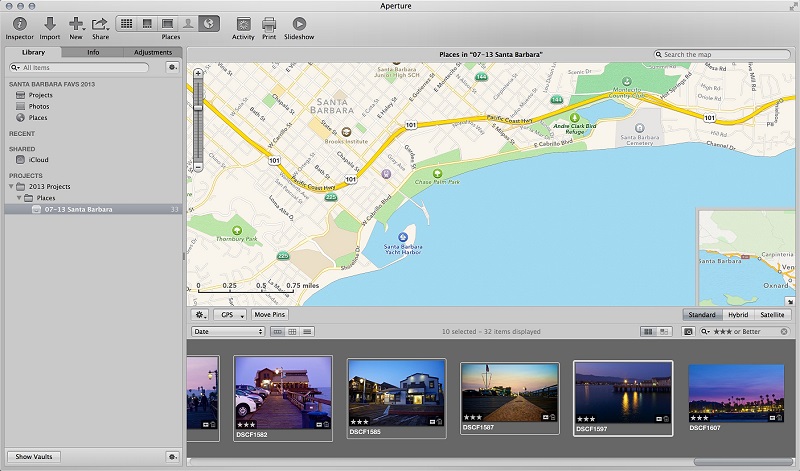Click the Move Pins button
The image size is (800, 471).
tap(269, 315)
